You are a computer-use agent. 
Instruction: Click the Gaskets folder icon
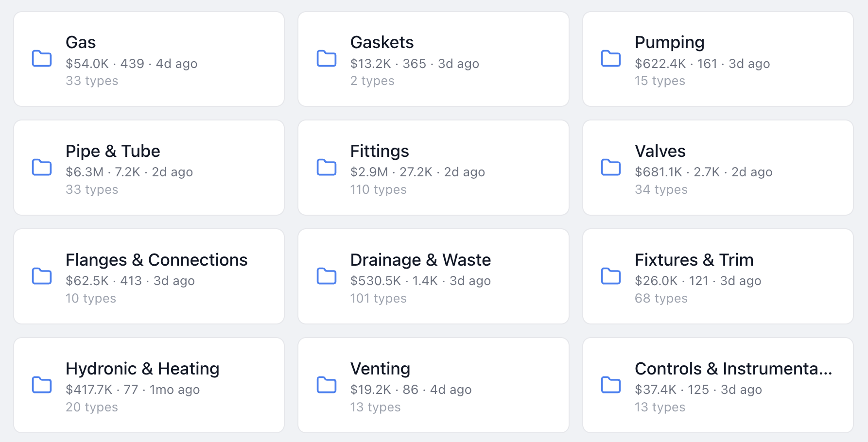[x=327, y=58]
